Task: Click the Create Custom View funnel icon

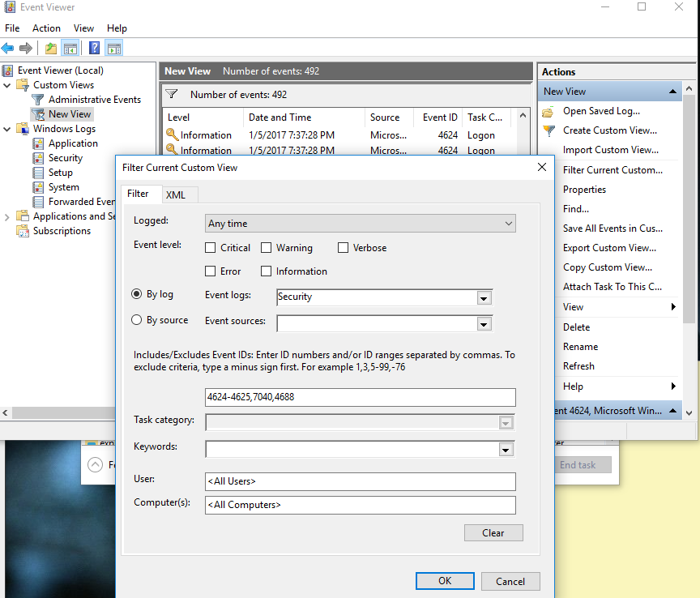Action: 549,130
